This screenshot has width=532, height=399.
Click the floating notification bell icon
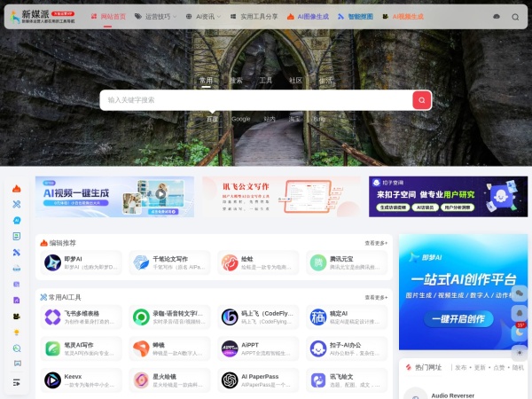(x=519, y=313)
